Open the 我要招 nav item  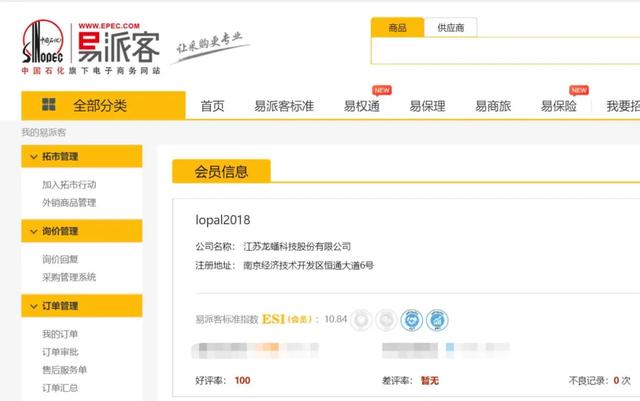[x=623, y=106]
